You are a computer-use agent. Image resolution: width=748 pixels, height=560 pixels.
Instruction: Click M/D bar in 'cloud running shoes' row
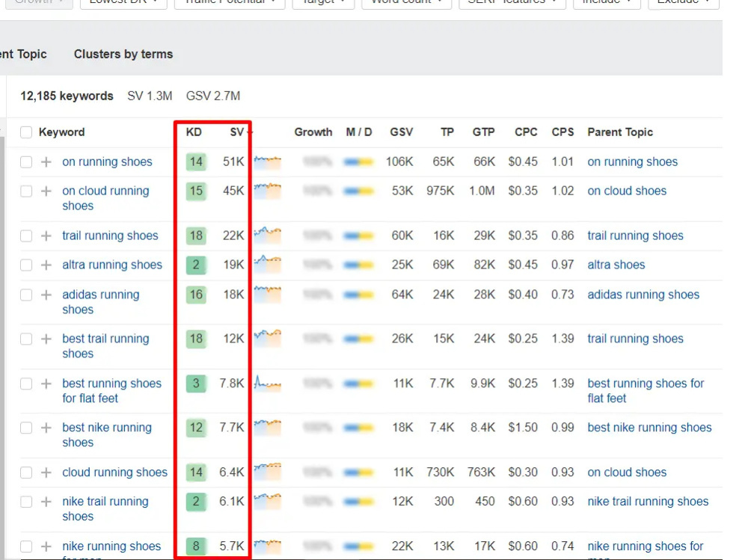(x=358, y=473)
